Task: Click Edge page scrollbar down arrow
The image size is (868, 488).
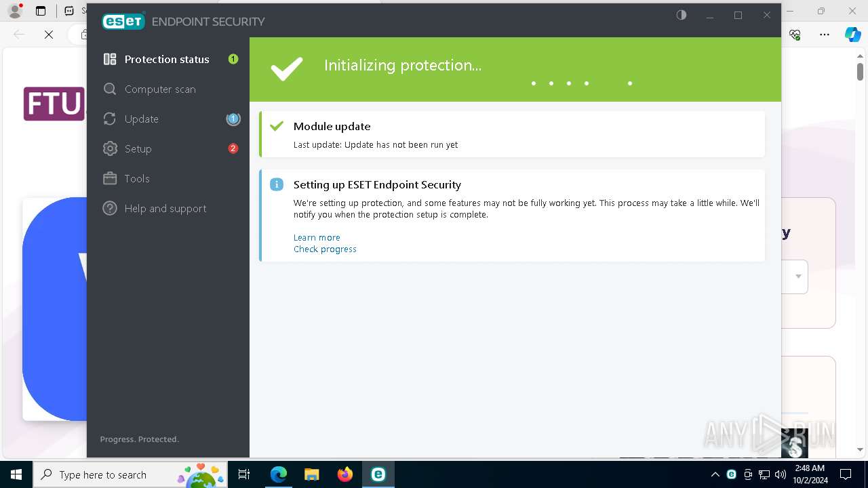Action: tap(860, 449)
